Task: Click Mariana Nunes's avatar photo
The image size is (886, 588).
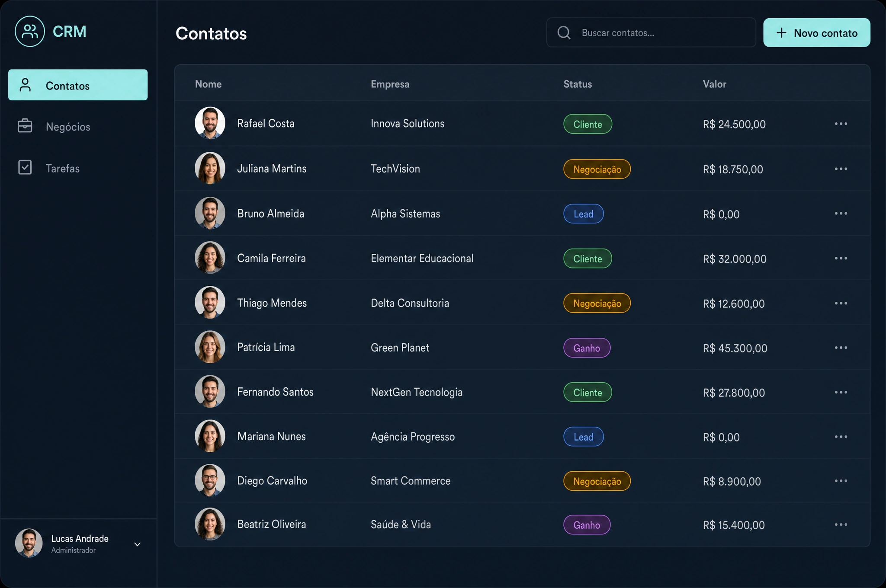Action: 210,436
